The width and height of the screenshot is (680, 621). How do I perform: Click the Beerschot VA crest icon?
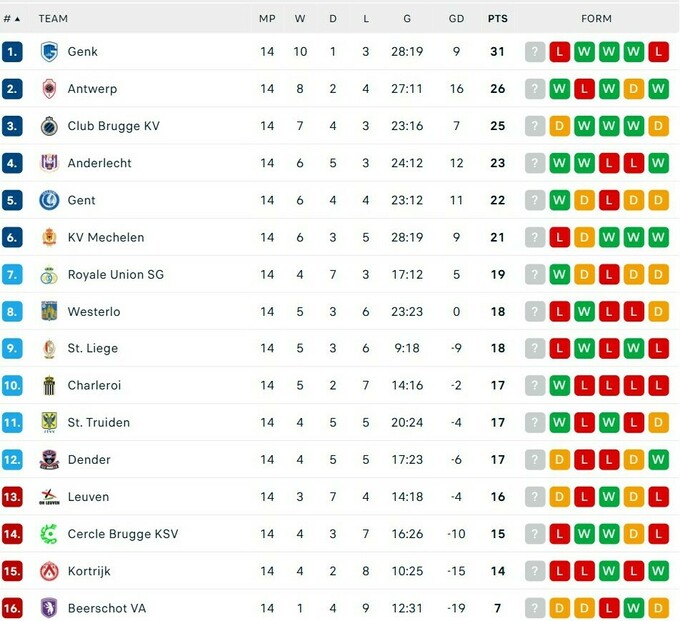[49, 607]
